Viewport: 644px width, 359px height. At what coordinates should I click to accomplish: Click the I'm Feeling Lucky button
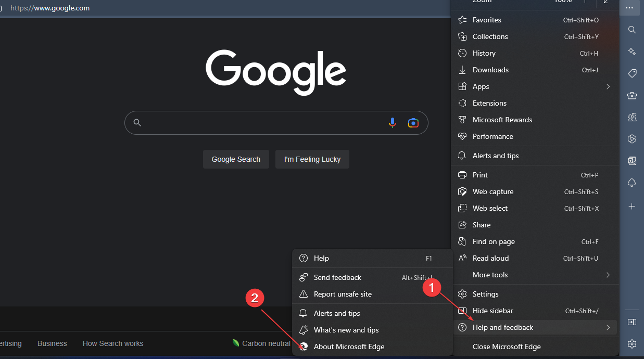coord(312,159)
